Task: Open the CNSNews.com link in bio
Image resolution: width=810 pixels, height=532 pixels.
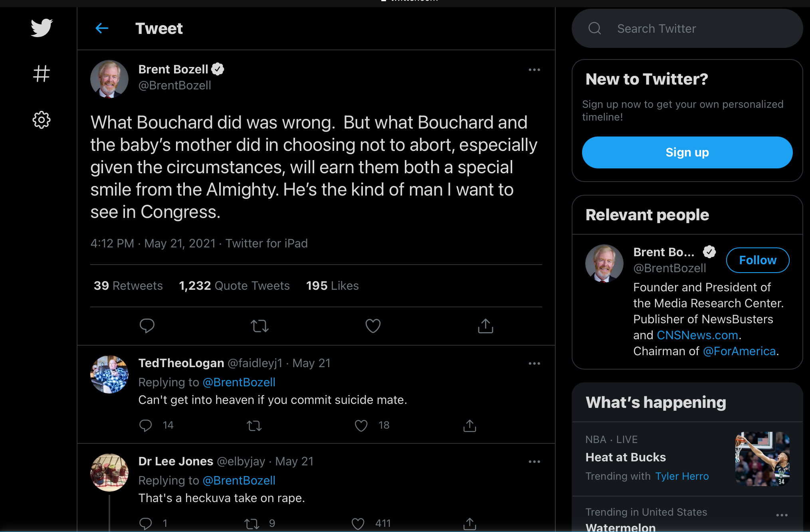Action: tap(697, 335)
